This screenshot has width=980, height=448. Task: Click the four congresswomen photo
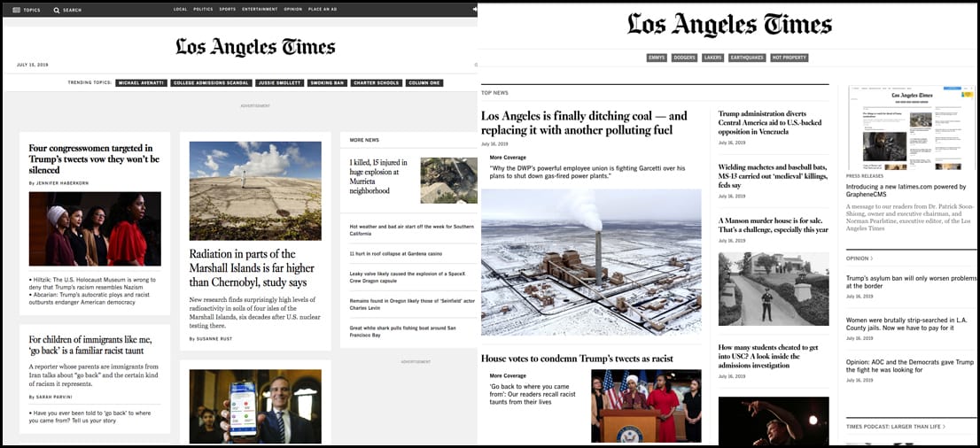[95, 228]
